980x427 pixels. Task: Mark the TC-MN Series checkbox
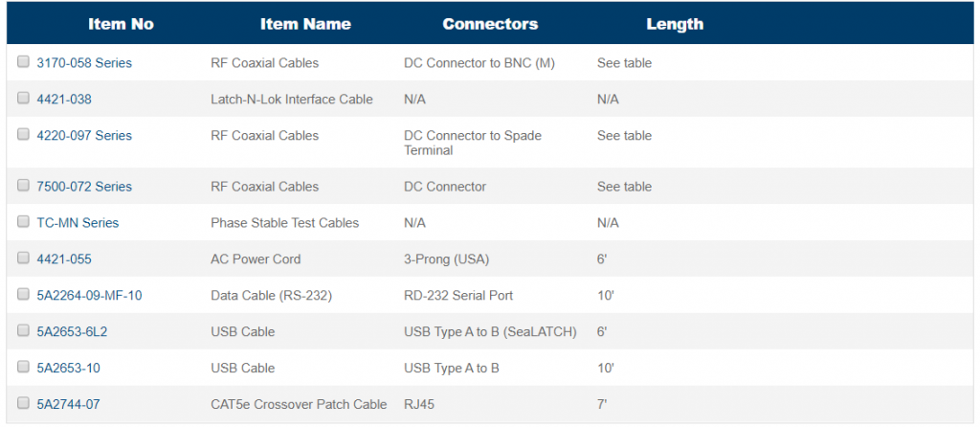point(23,221)
